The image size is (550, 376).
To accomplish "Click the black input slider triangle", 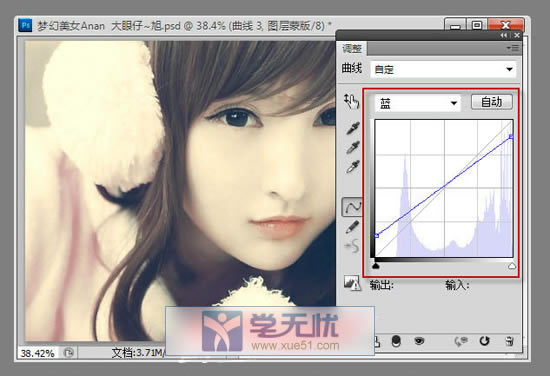I will [x=376, y=266].
